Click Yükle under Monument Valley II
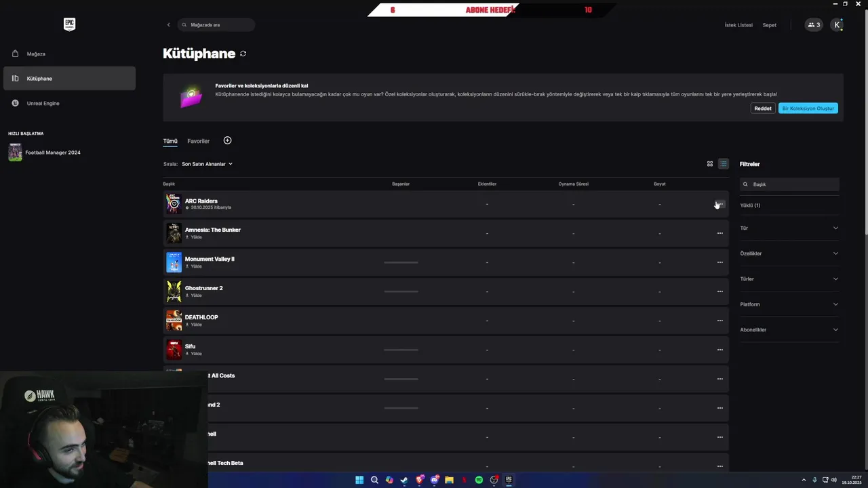 click(x=194, y=266)
